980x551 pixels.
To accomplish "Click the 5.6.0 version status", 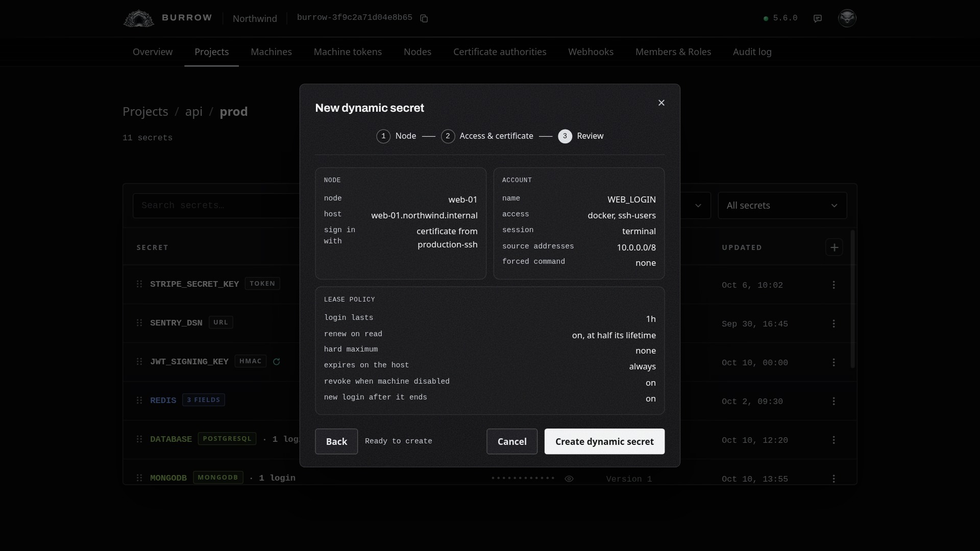I will point(780,18).
